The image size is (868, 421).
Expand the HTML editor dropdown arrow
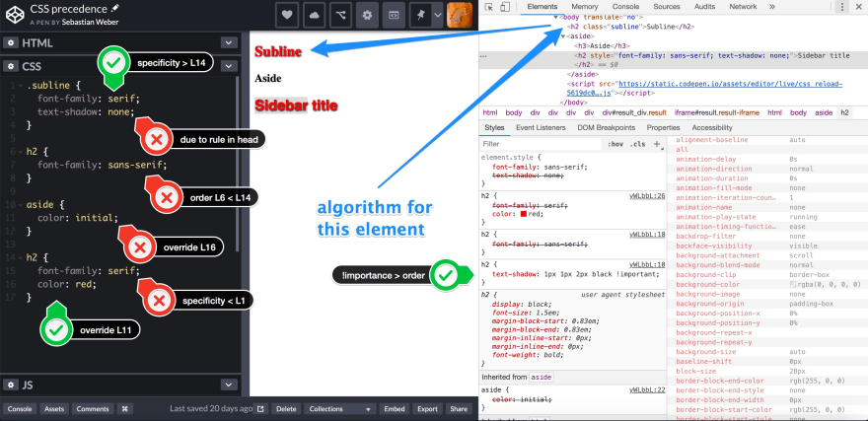[x=229, y=43]
